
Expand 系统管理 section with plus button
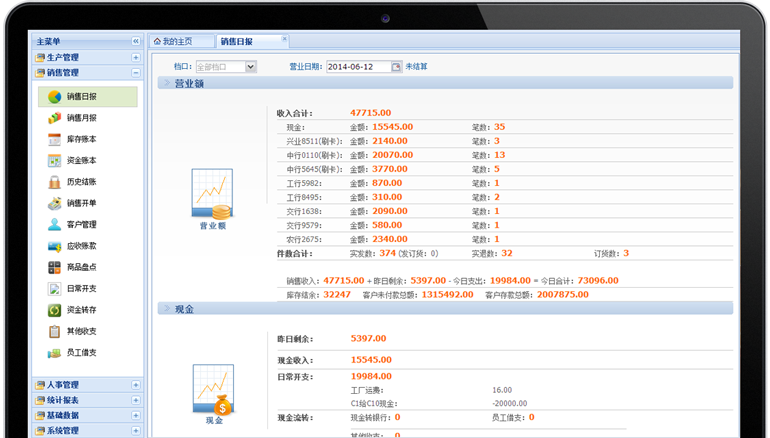coord(136,431)
